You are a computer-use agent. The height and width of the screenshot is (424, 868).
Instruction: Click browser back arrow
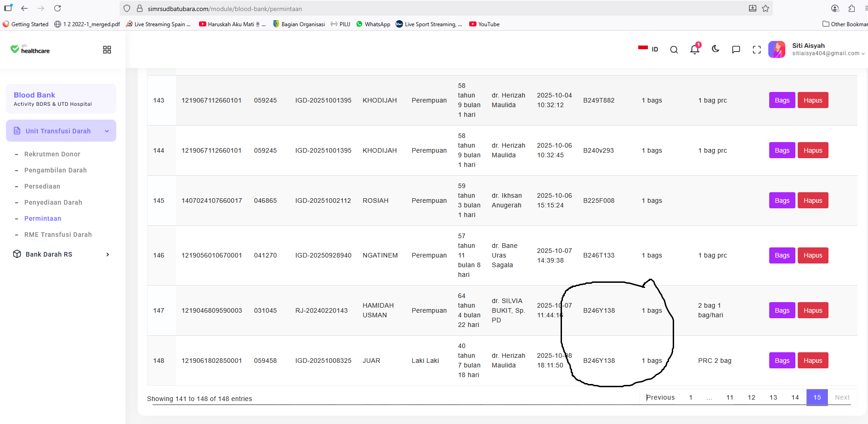tap(24, 8)
